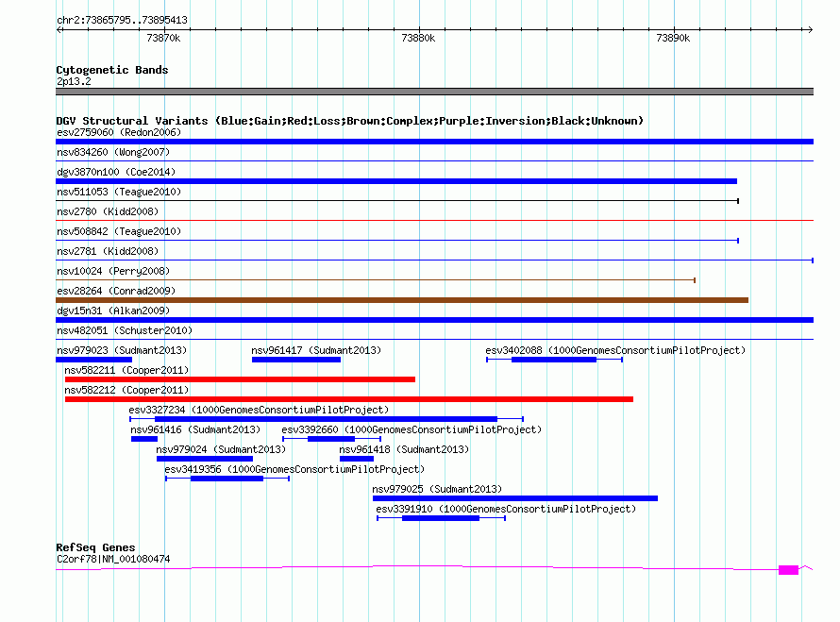Click the blue nsv961416 gain bar
Screen dimensions: 840x622
(144, 439)
